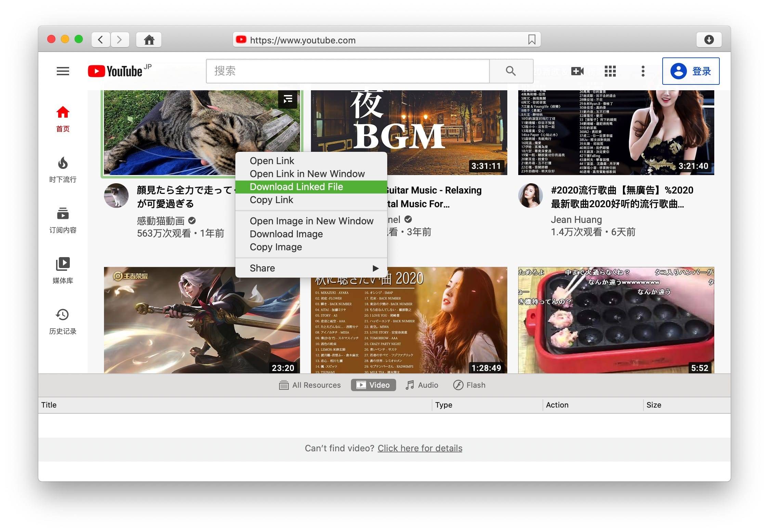Viewport: 769px width, 532px height.
Task: Go to 首页 home in sidebar
Action: [63, 119]
